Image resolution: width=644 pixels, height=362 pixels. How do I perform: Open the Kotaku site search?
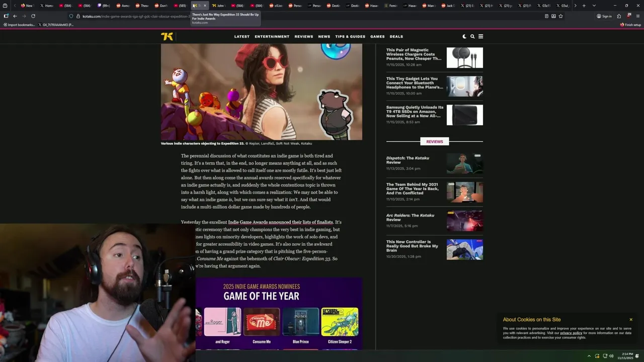[x=472, y=36]
